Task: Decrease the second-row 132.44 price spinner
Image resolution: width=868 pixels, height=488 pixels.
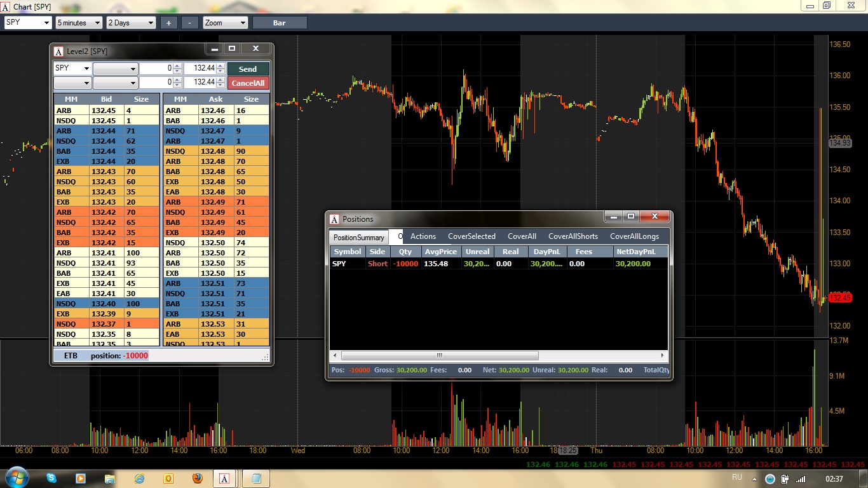Action: tap(221, 86)
